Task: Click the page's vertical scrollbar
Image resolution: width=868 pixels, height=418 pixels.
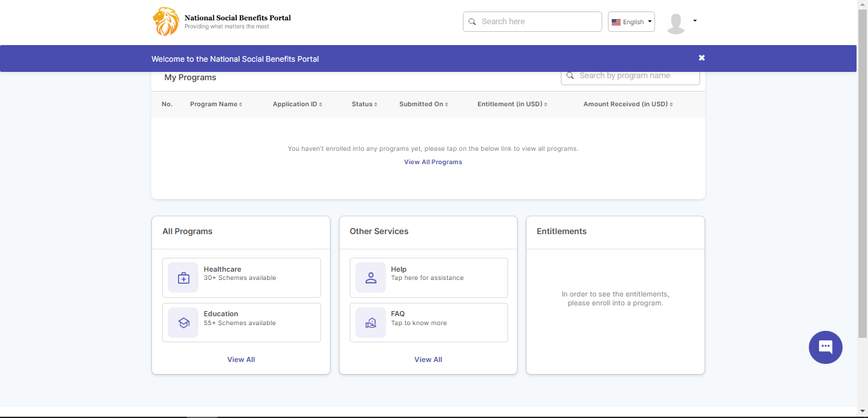Action: tap(862, 172)
